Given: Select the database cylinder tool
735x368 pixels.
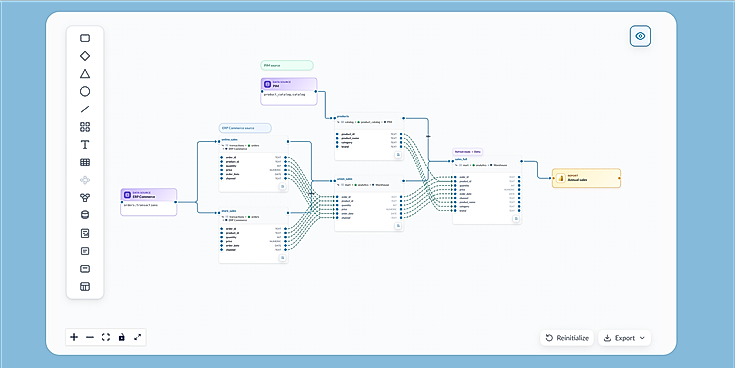Looking at the screenshot, I should [x=85, y=215].
